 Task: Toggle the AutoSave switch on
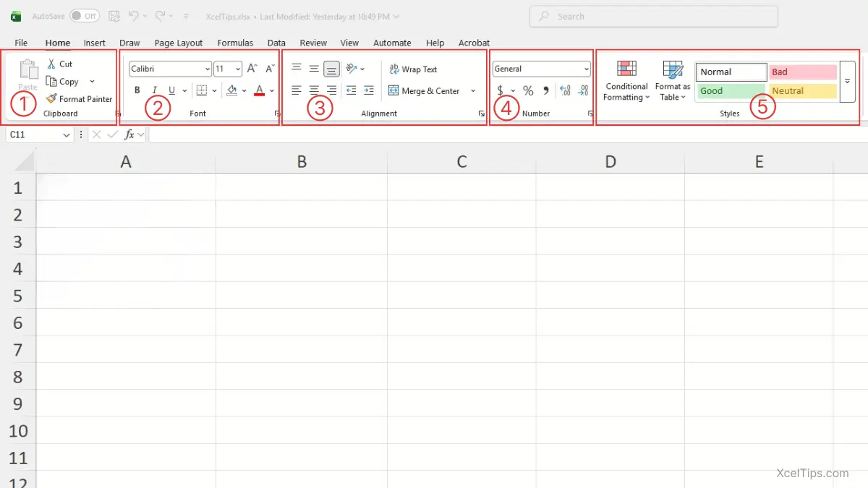[x=85, y=15]
